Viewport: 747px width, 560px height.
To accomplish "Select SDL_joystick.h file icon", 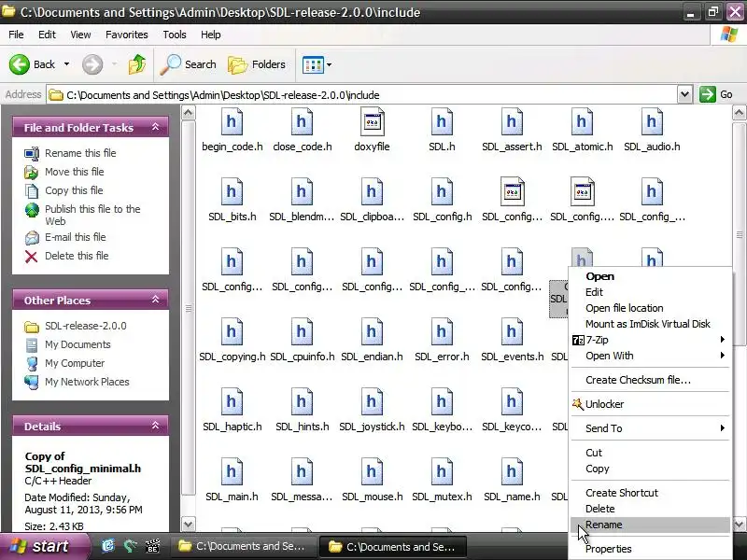I will pyautogui.click(x=372, y=402).
